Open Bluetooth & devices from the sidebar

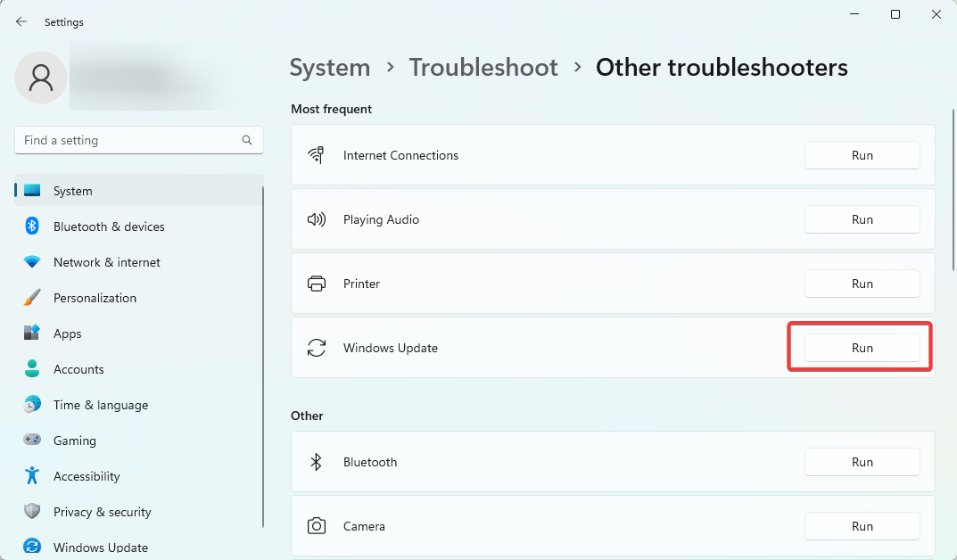[x=109, y=226]
